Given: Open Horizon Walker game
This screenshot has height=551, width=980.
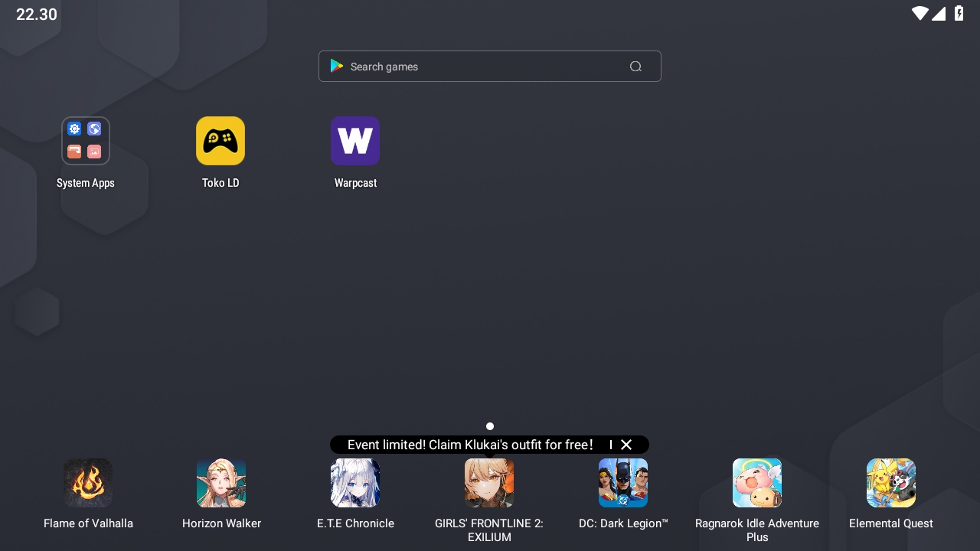Looking at the screenshot, I should click(x=221, y=483).
